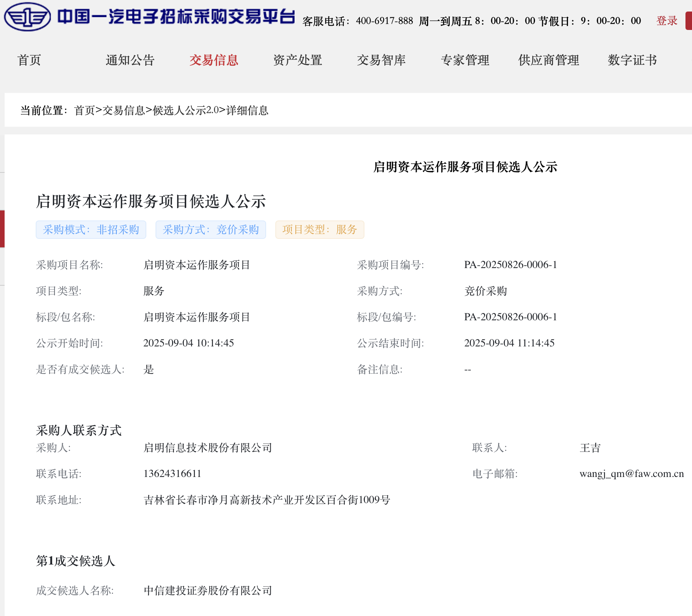Click the centered bold announcement title
This screenshot has height=616, width=692.
(465, 167)
